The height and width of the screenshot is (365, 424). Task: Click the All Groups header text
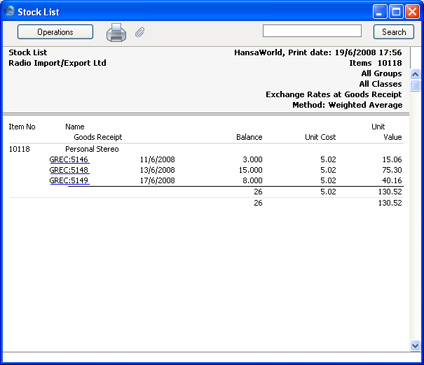pyautogui.click(x=382, y=73)
